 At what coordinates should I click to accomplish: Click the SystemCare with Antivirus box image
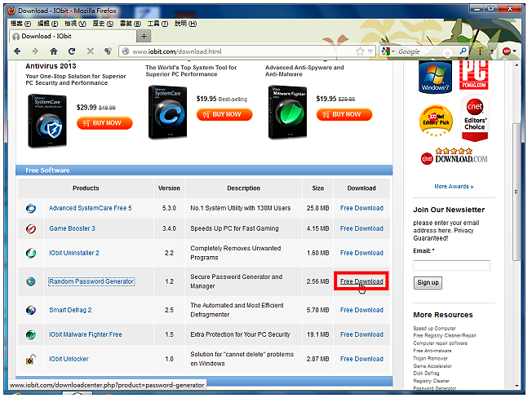[47, 121]
